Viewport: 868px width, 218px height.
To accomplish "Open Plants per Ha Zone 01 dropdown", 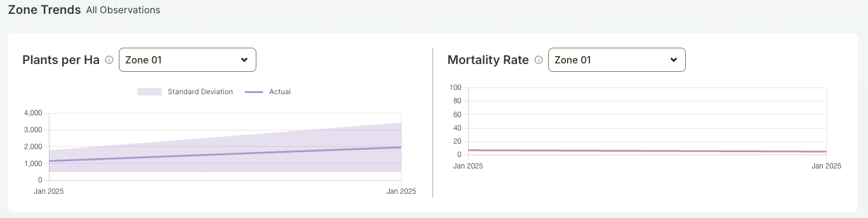I will pos(188,60).
